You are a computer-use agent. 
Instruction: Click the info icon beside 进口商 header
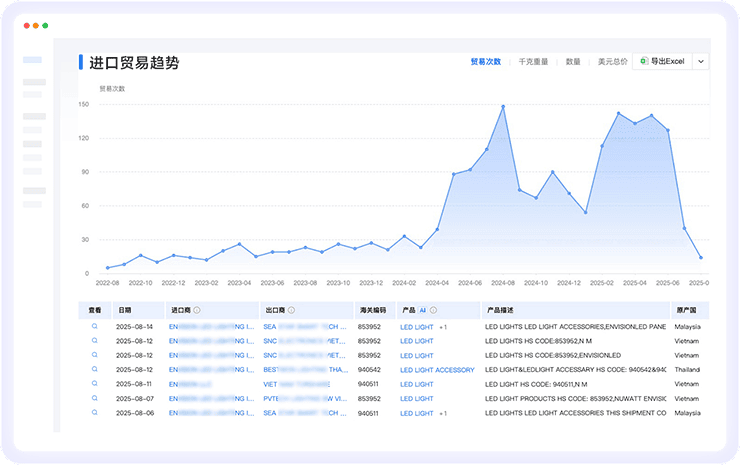197,310
